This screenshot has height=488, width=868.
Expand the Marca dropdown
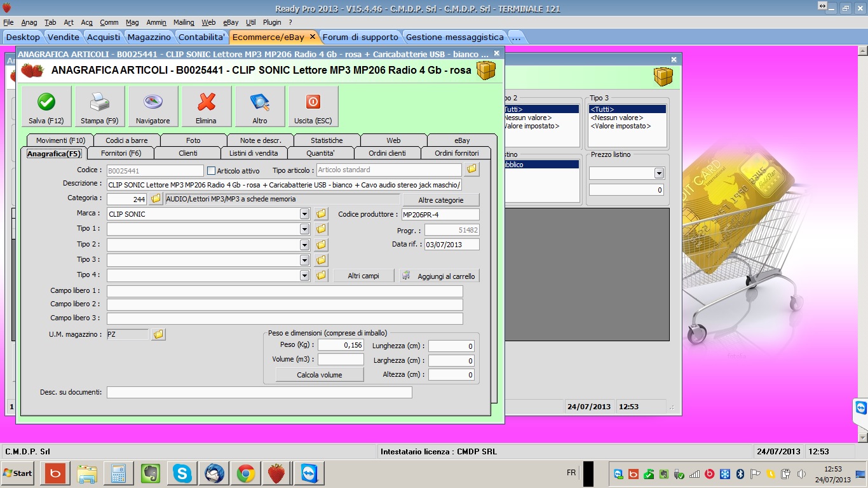click(x=304, y=214)
